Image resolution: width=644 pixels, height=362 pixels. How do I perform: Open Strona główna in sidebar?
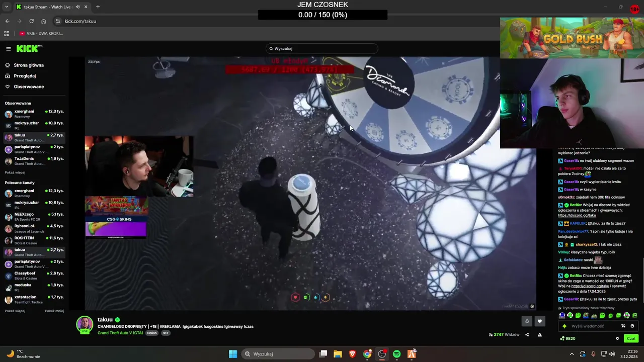[29, 65]
